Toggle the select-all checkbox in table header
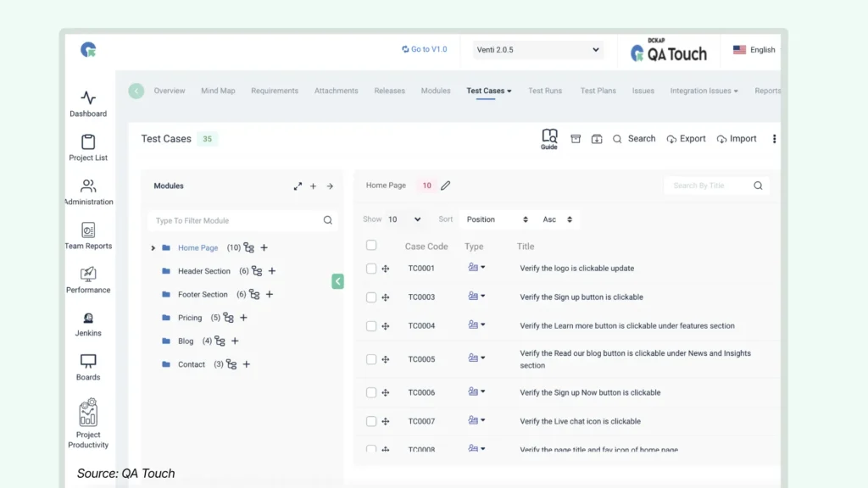Viewport: 868px width, 488px height. point(371,245)
